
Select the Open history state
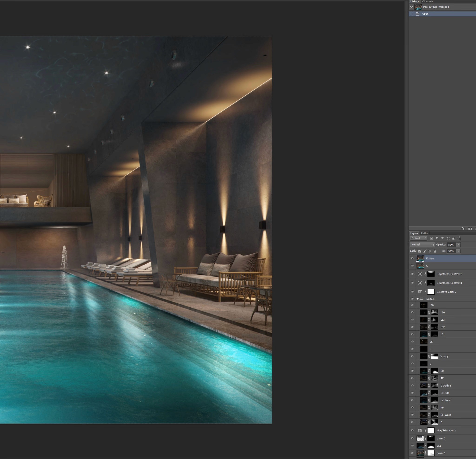(x=425, y=14)
